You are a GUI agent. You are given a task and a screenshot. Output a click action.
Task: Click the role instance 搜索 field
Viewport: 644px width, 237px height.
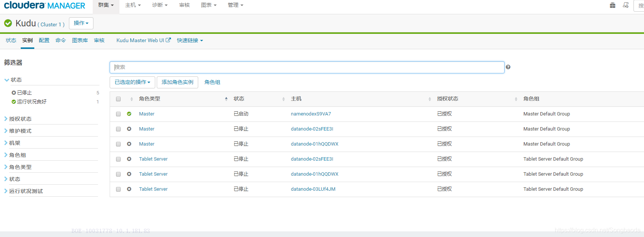click(x=307, y=67)
